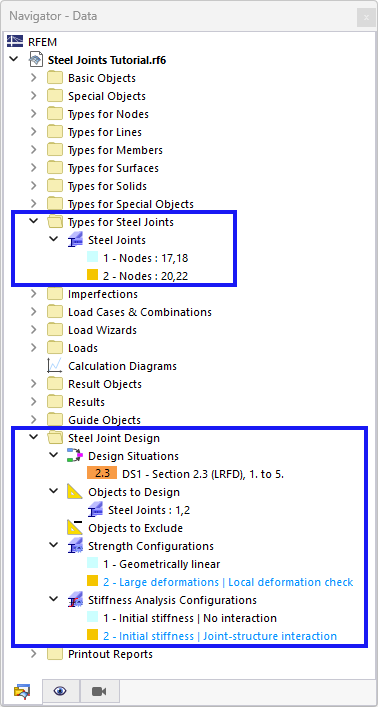Click the Steel Joints icon under Types for Steel Joints
This screenshot has height=707, width=378.
pyautogui.click(x=75, y=240)
